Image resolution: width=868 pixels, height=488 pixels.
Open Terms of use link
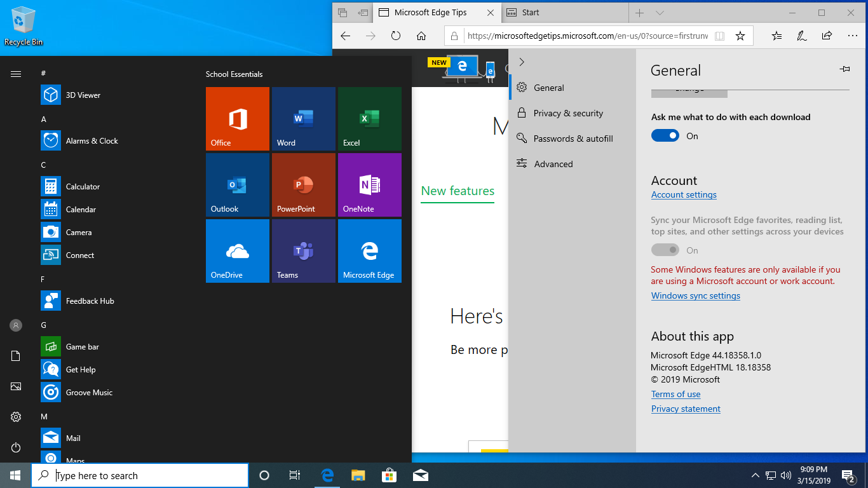675,394
